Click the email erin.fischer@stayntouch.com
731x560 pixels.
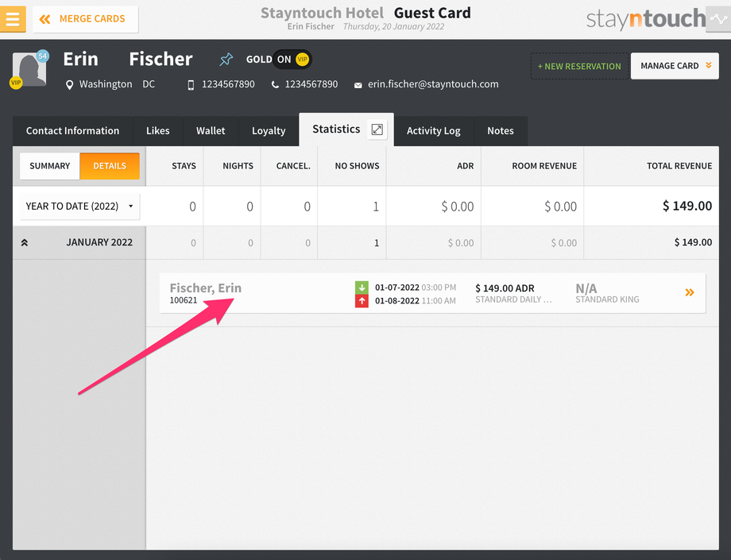tap(433, 84)
